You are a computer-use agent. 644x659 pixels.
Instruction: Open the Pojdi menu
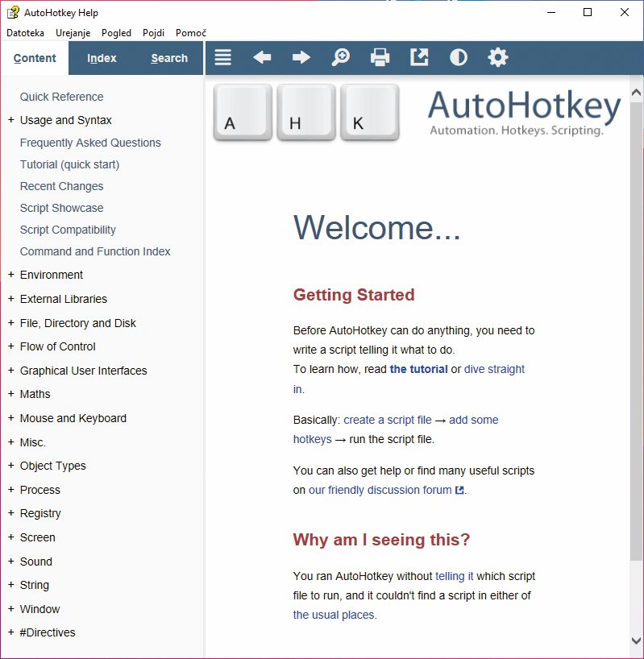click(153, 33)
